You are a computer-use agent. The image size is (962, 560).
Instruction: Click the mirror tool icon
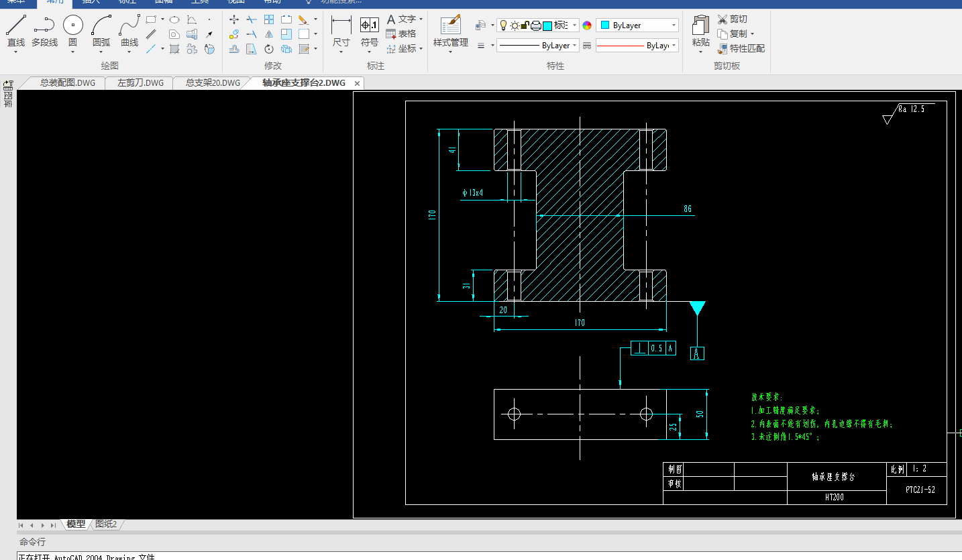pos(269,34)
